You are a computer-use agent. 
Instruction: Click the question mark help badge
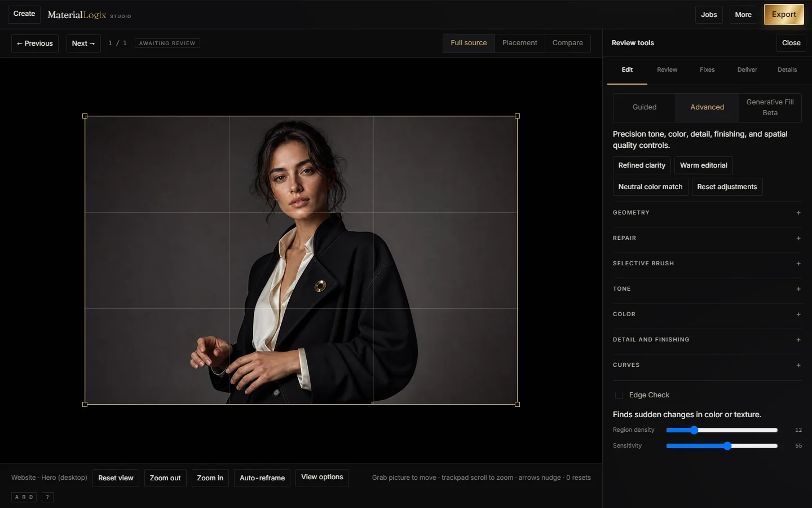(47, 497)
